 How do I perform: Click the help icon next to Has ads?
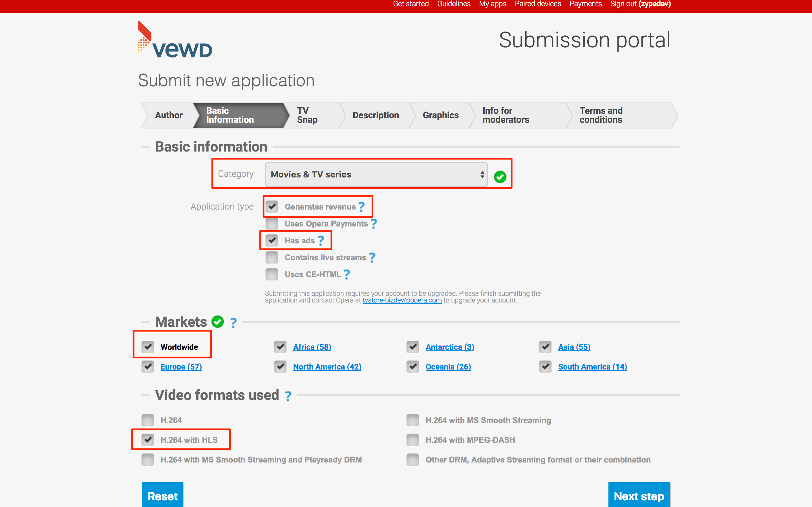coord(321,240)
